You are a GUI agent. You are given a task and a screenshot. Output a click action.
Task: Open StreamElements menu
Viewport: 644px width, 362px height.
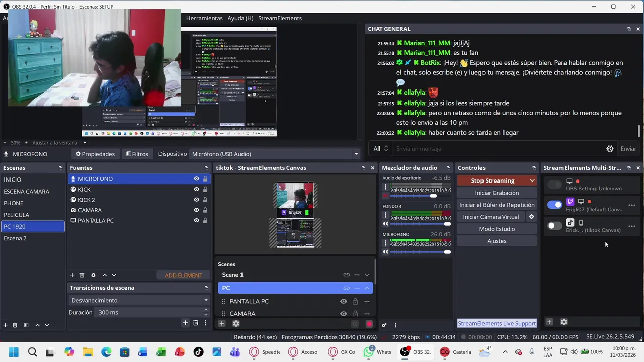[280, 18]
